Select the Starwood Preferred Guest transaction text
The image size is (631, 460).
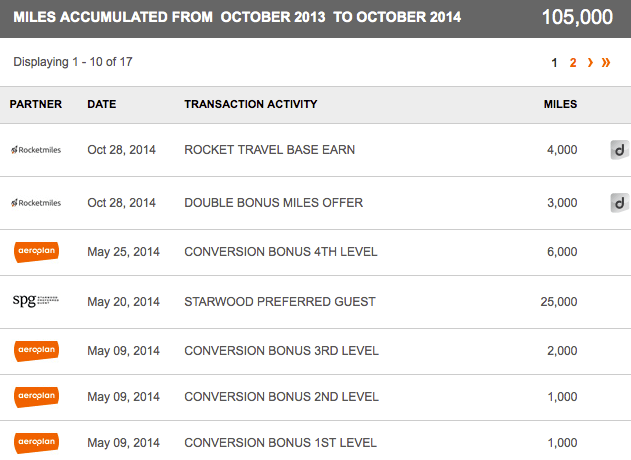coord(280,301)
